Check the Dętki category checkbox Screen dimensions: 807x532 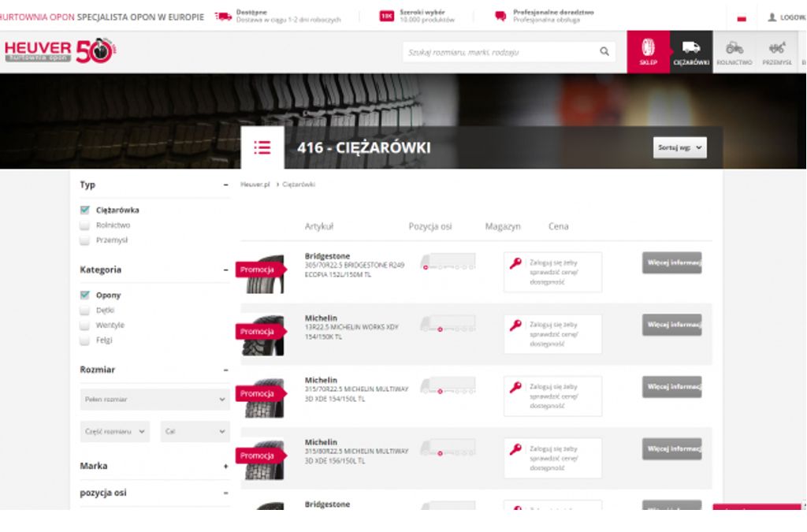(x=85, y=310)
